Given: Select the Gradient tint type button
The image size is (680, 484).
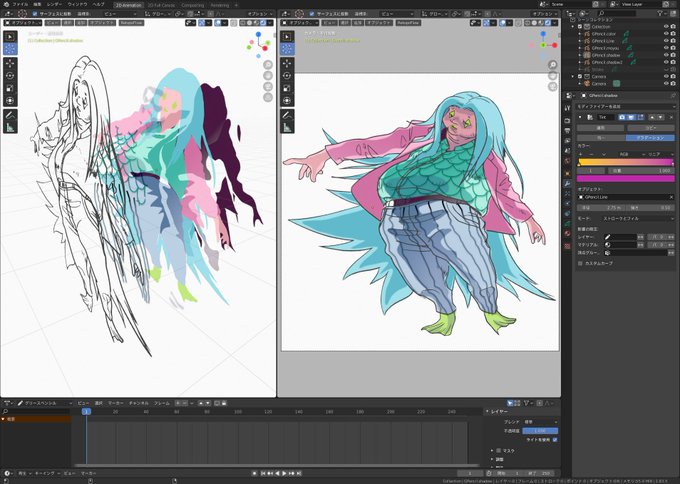Looking at the screenshot, I should pyautogui.click(x=650, y=138).
